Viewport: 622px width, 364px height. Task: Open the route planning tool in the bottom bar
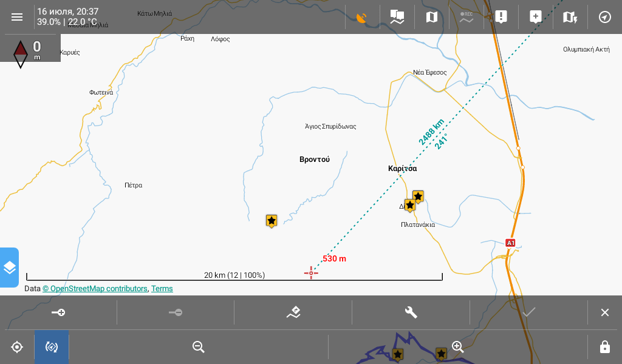tap(293, 312)
